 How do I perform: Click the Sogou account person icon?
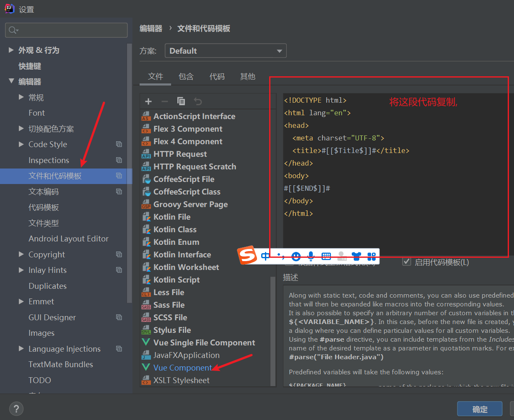tap(341, 256)
